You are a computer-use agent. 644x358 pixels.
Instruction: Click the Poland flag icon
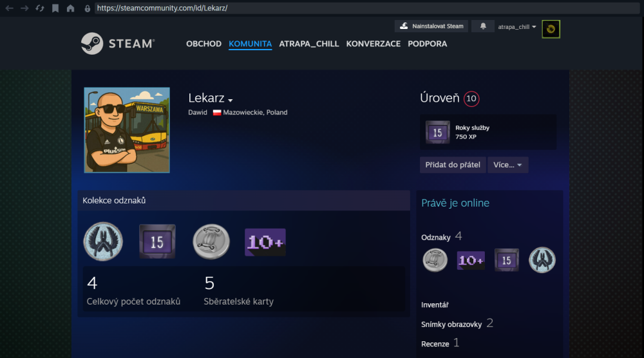tap(217, 113)
